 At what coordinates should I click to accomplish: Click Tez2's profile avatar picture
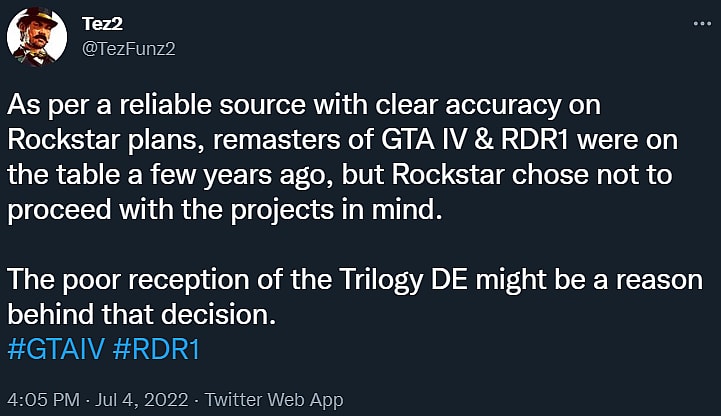coord(32,38)
